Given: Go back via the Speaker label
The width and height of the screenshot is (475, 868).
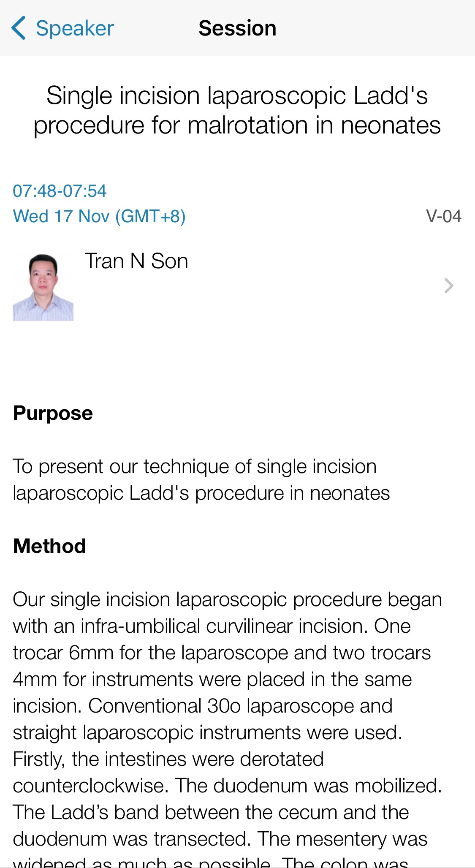Looking at the screenshot, I should (x=75, y=29).
